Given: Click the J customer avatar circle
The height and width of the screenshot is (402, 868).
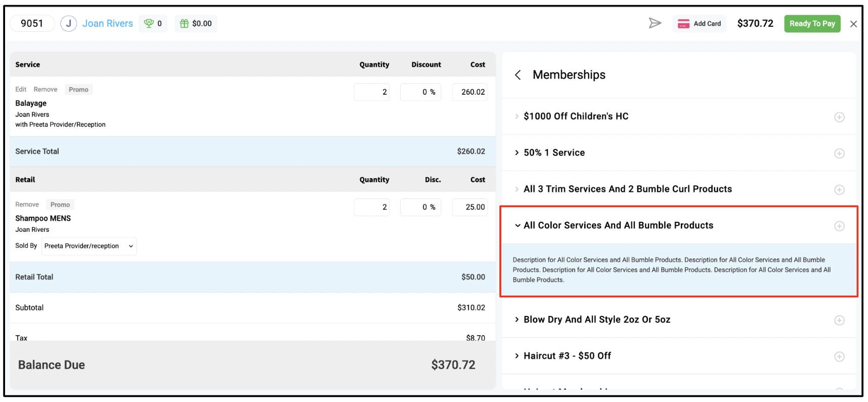Looking at the screenshot, I should (x=68, y=23).
